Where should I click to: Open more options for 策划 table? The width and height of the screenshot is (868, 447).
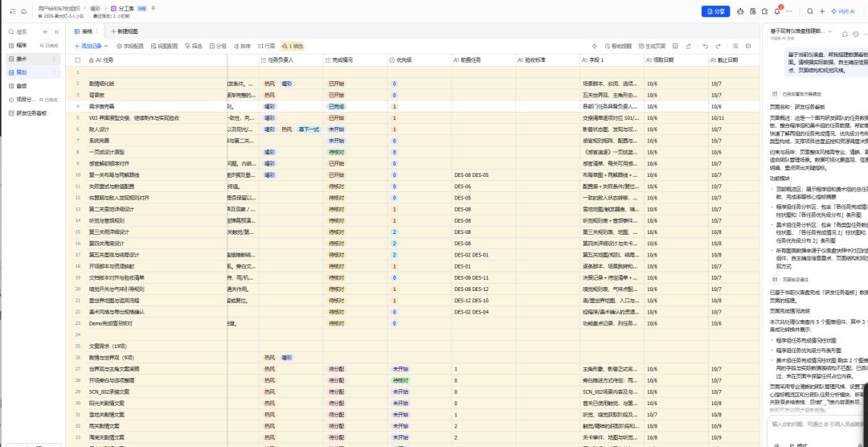point(55,72)
